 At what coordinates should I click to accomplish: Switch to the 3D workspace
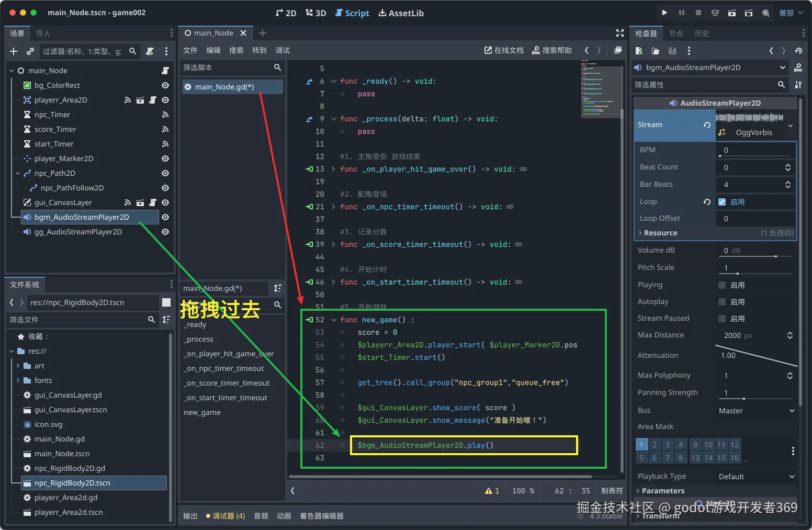tap(316, 13)
